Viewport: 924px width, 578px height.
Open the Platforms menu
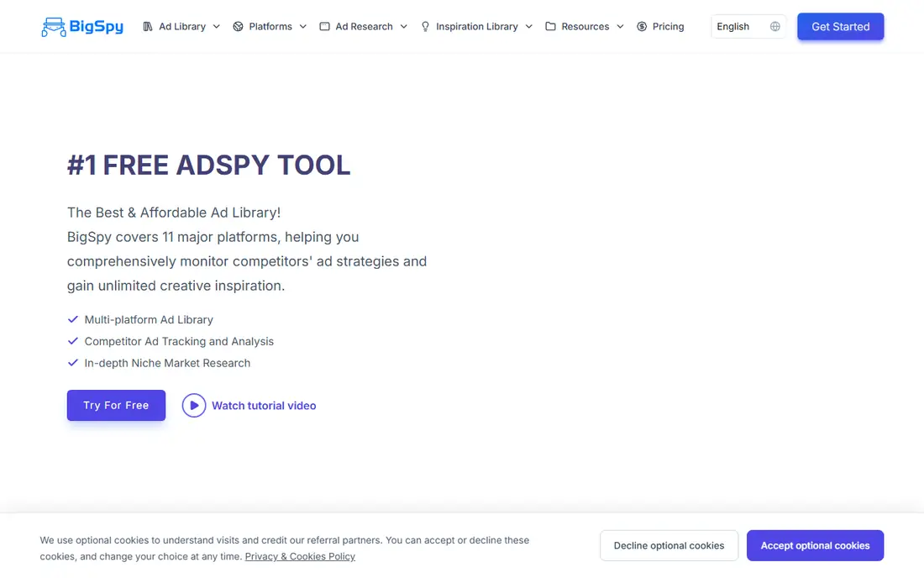[x=270, y=27]
